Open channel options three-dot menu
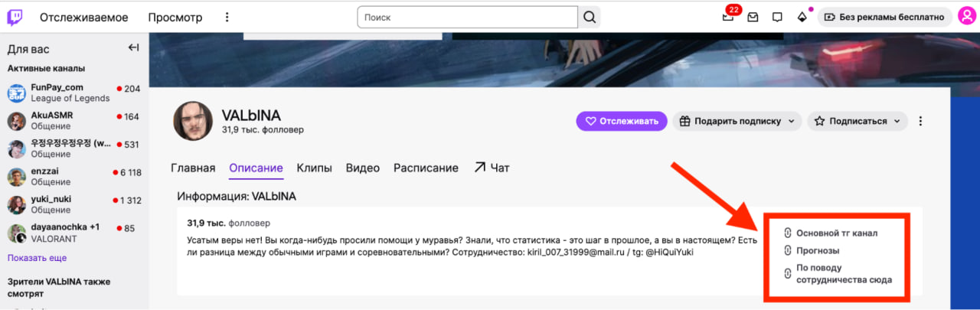 920,121
